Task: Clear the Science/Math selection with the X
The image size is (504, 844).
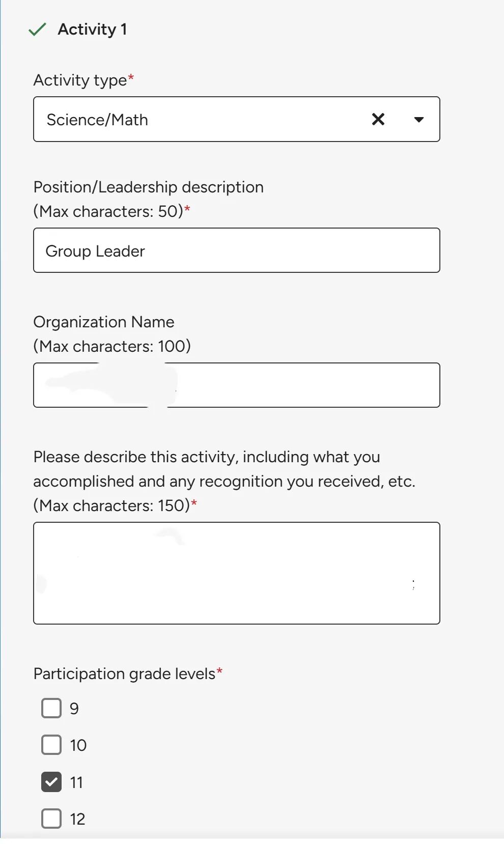Action: pos(378,119)
